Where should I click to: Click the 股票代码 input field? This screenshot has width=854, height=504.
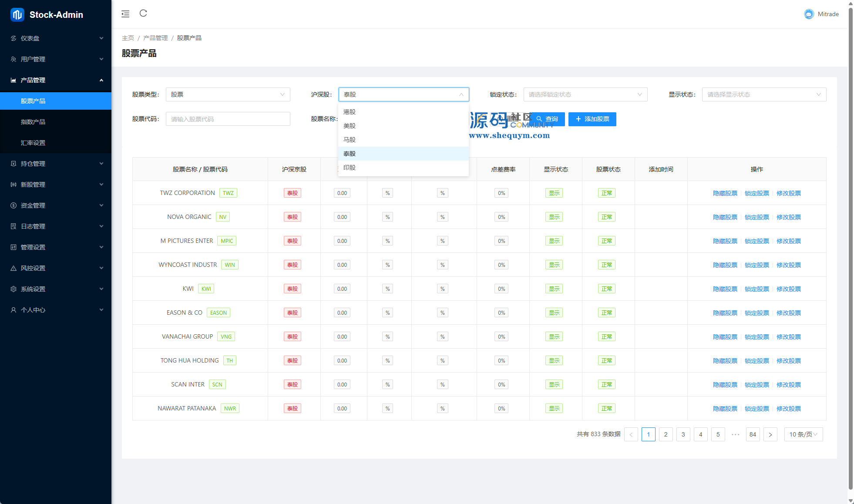click(228, 119)
